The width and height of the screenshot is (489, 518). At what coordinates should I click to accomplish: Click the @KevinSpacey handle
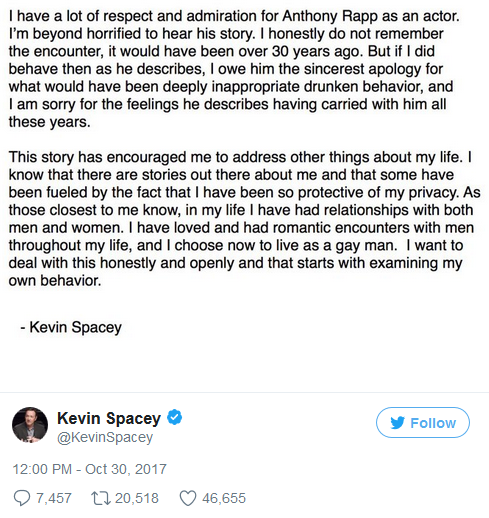coord(105,437)
